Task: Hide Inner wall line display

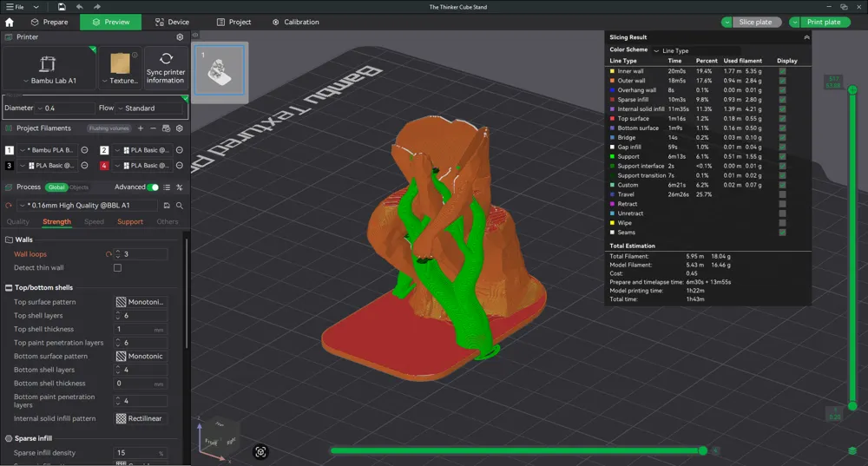Action: 782,71
